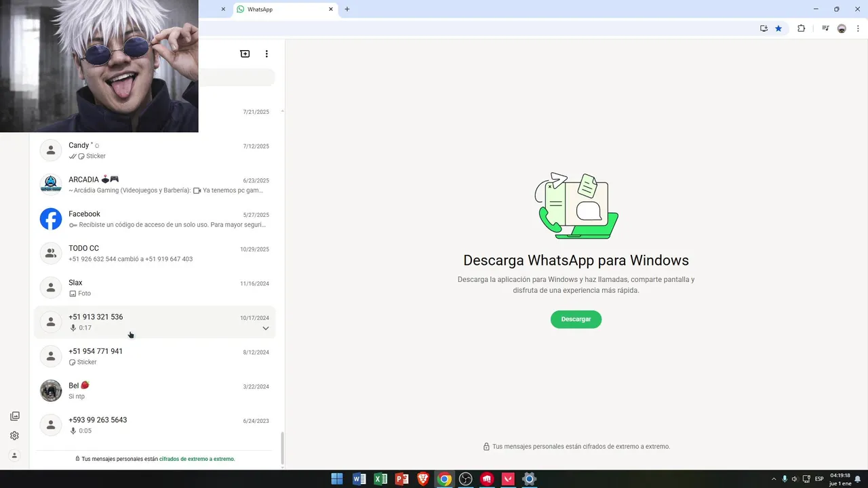Switch to the WhatsApp browser tab

(x=285, y=9)
